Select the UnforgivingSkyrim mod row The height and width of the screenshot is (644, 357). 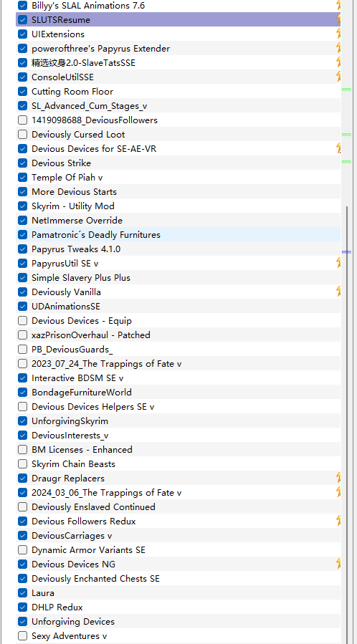(178, 421)
